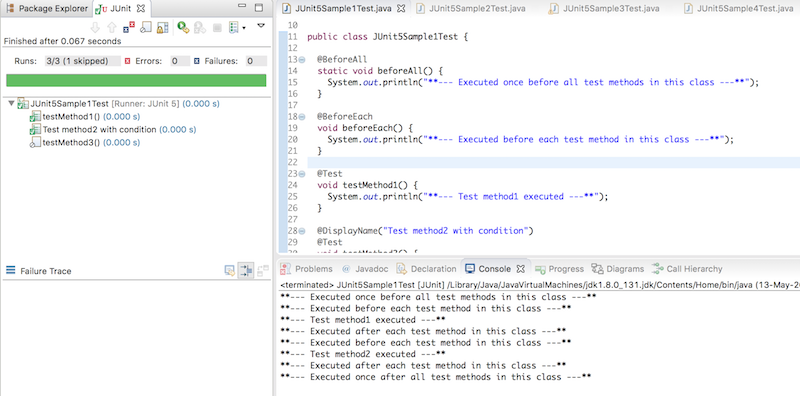Collapse the DisplayName fold at line 28
This screenshot has height=396, width=800.
coord(302,231)
